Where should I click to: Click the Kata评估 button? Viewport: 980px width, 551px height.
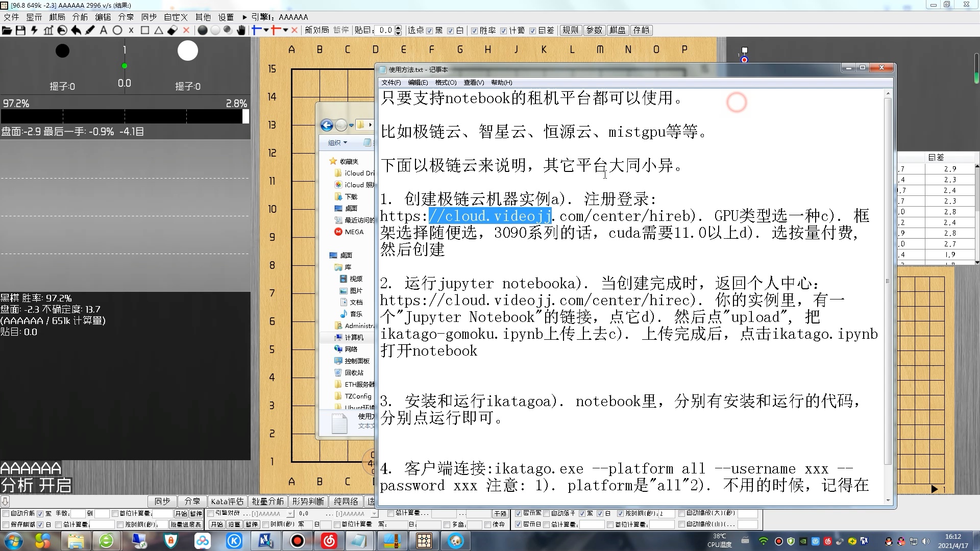(x=227, y=502)
